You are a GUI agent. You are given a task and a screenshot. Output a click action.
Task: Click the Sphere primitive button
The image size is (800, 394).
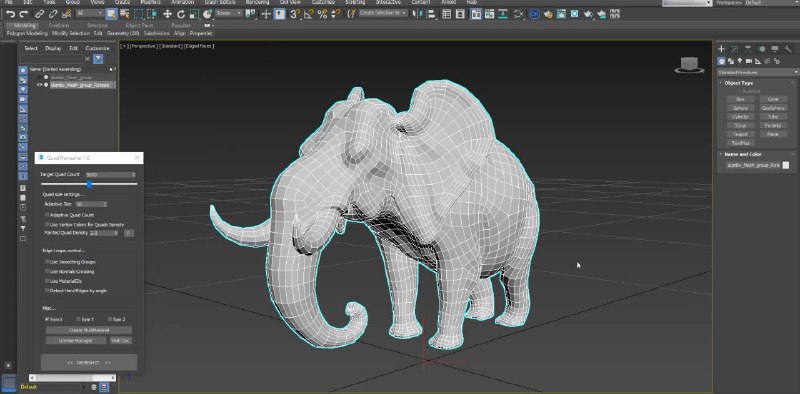(x=741, y=108)
